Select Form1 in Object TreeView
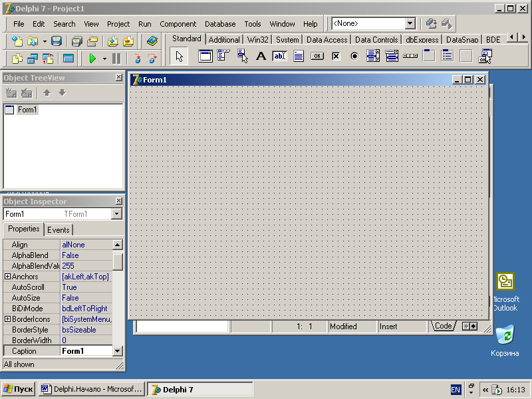The width and height of the screenshot is (532, 399). point(27,110)
